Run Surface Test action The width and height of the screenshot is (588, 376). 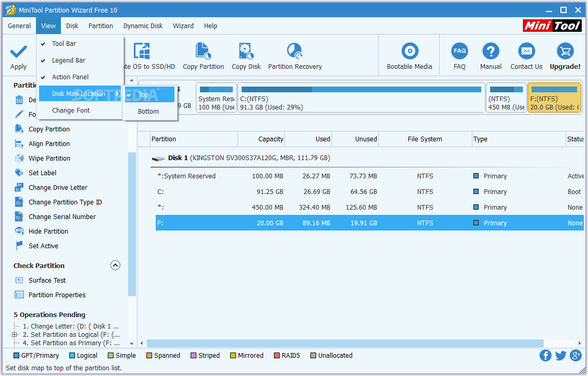pyautogui.click(x=47, y=280)
